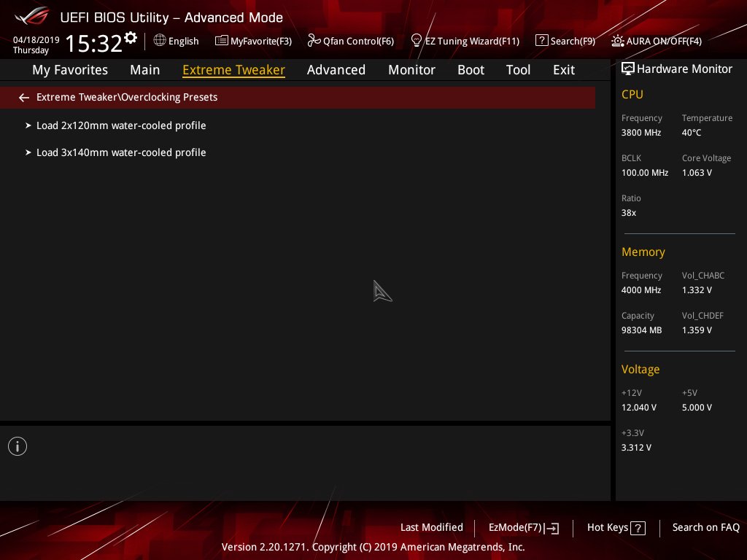The width and height of the screenshot is (747, 560).
Task: Open Search on FAQ
Action: [x=705, y=528]
